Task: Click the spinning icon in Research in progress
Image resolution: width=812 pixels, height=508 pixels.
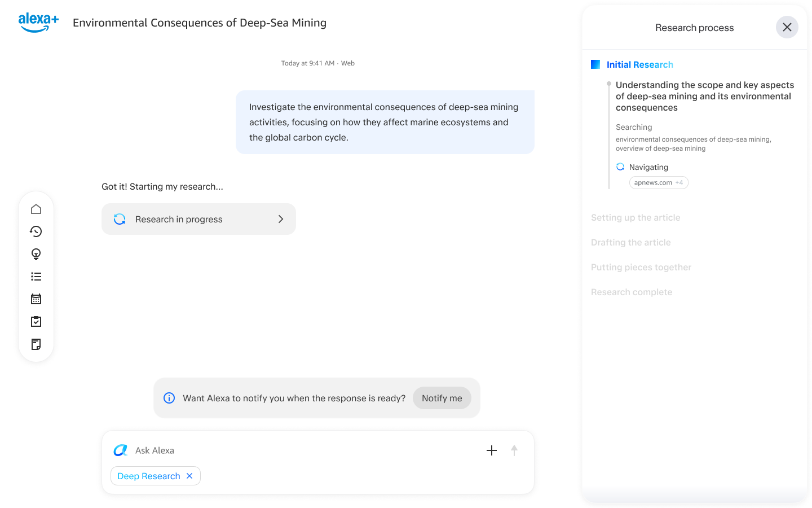Action: pos(120,219)
